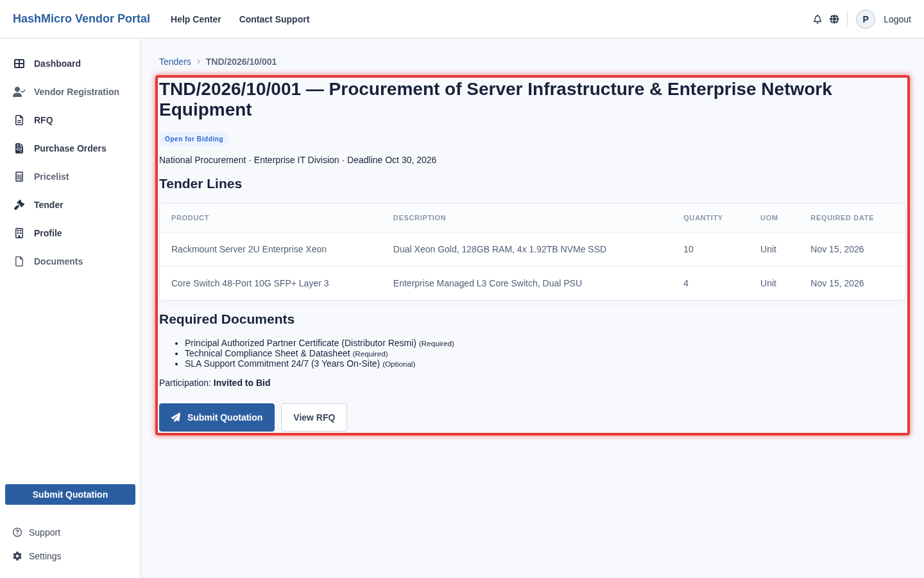
Task: Click the P user avatar
Action: [x=866, y=19]
